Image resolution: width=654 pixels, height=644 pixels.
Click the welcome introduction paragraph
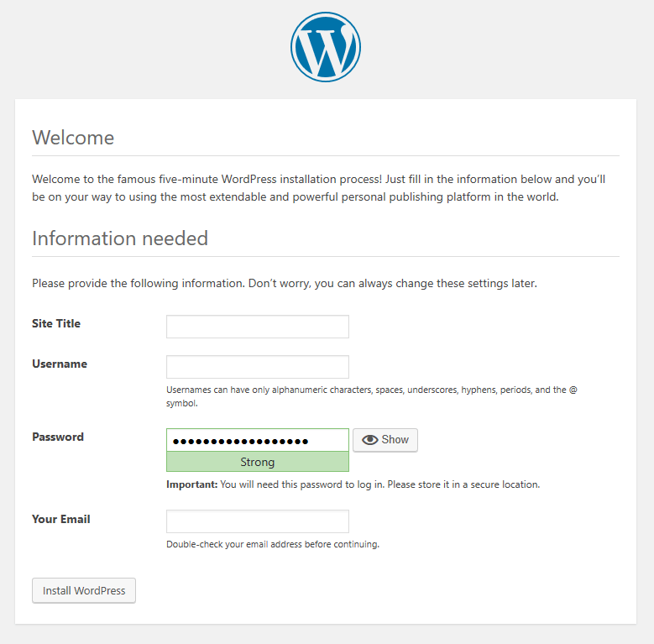(319, 188)
